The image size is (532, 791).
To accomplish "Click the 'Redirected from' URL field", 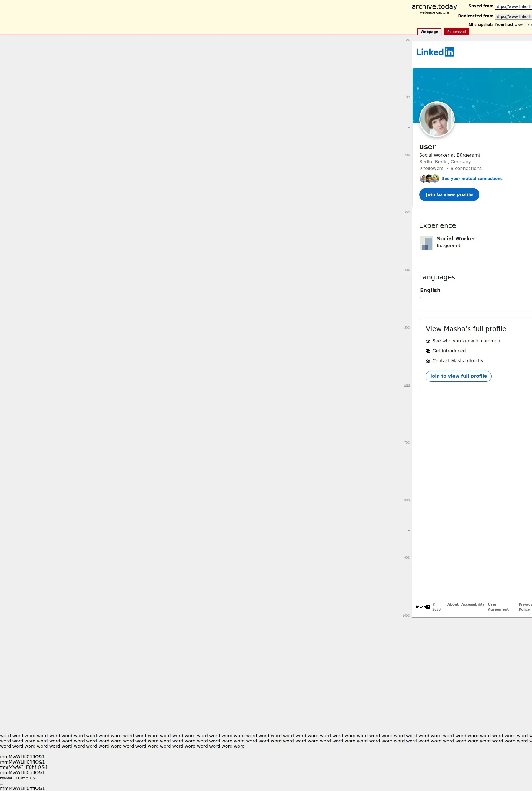I will [513, 17].
